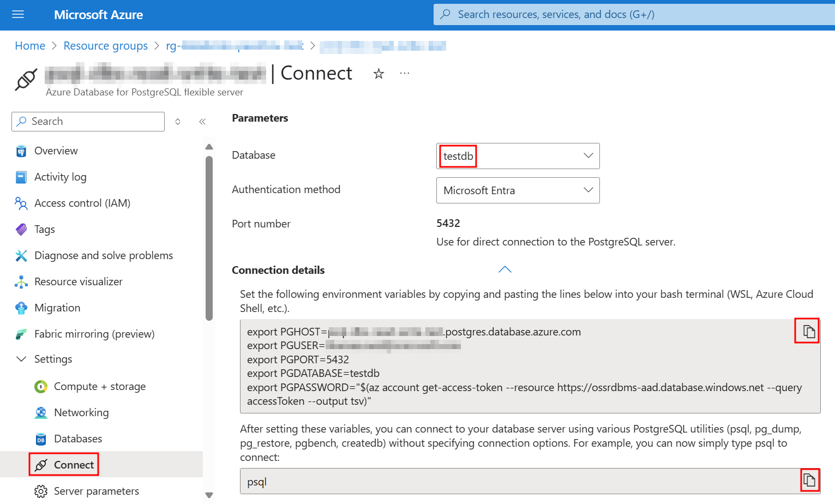Click the Microsoft Azure logo text

pos(98,15)
